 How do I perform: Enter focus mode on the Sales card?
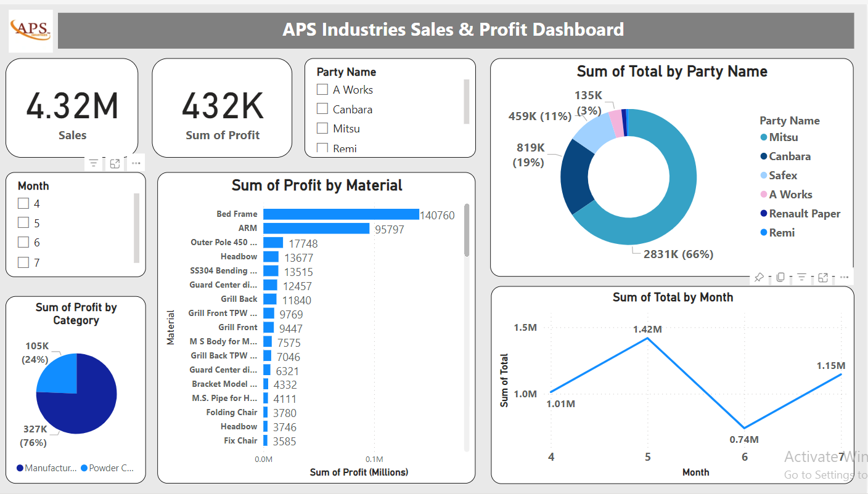tap(115, 163)
